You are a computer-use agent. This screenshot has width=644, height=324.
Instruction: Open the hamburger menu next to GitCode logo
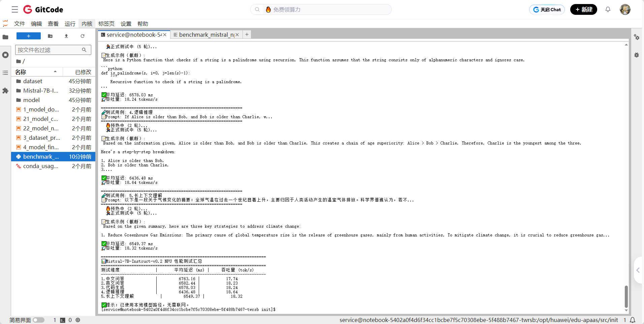[x=15, y=9]
